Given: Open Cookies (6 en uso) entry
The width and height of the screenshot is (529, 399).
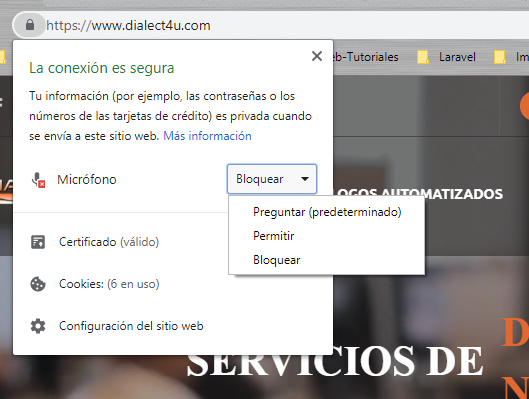Looking at the screenshot, I should point(109,284).
